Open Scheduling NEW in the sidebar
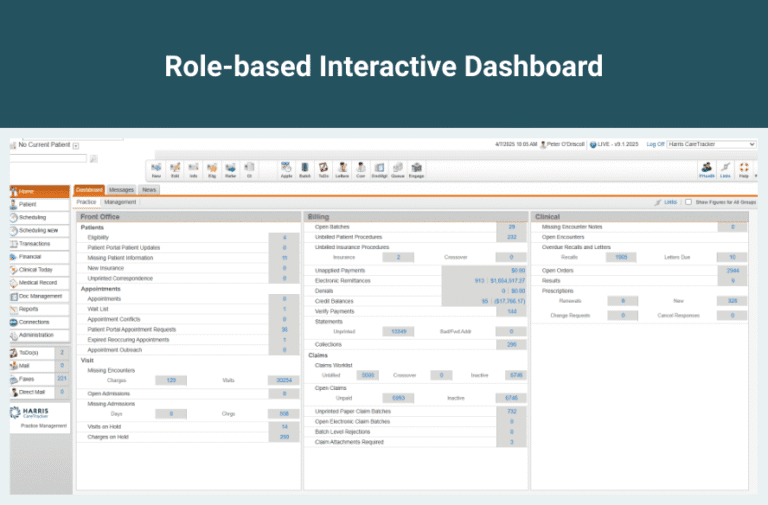 pyautogui.click(x=40, y=230)
